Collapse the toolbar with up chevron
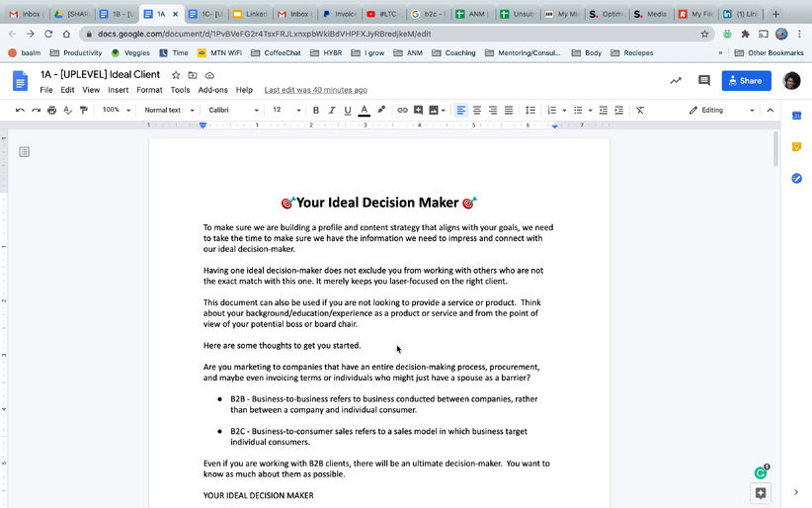Viewport: 812px width, 508px height. [x=771, y=110]
